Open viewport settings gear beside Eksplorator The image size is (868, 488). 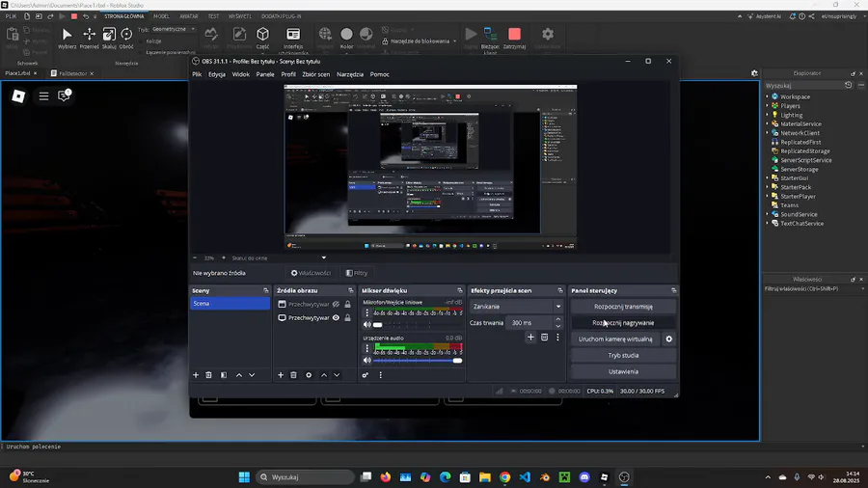pos(754,73)
